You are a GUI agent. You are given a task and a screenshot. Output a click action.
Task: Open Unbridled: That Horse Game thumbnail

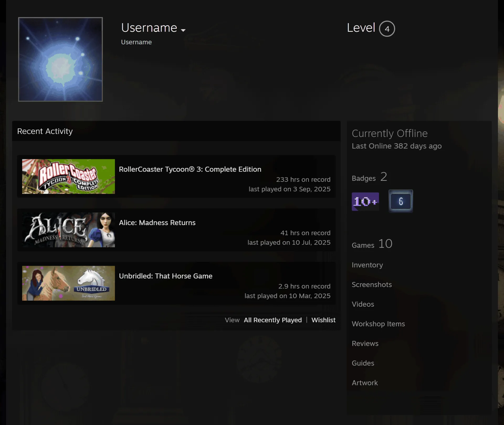click(69, 283)
